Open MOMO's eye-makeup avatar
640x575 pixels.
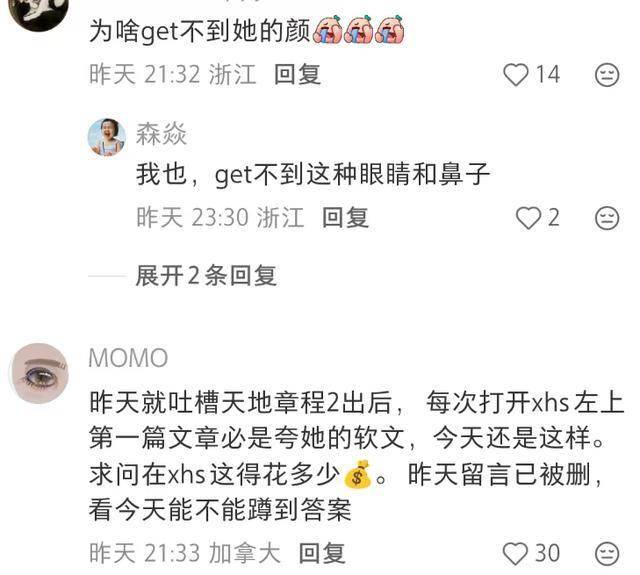pyautogui.click(x=40, y=373)
